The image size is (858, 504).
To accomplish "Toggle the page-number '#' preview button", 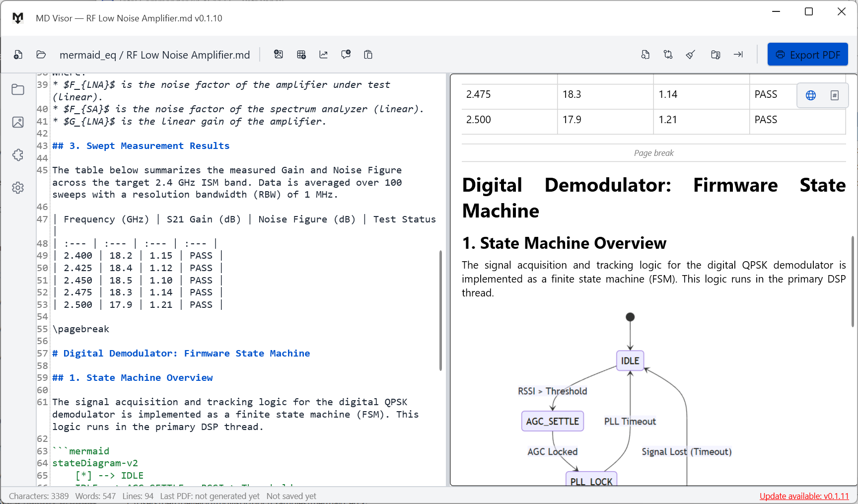I will pyautogui.click(x=835, y=95).
